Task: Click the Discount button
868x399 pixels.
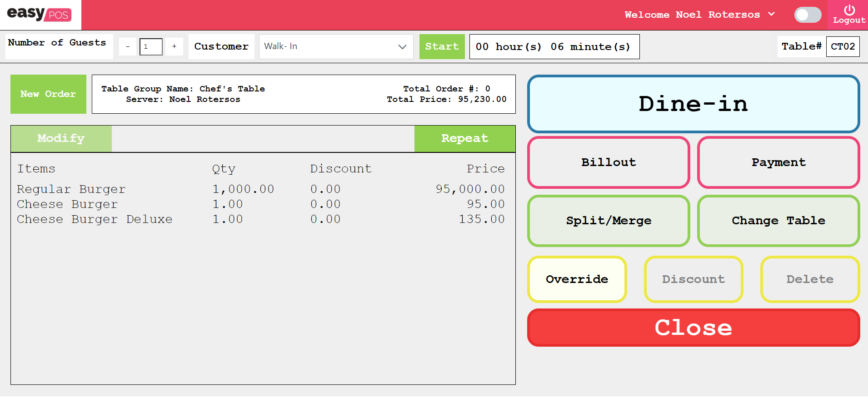Action: [x=693, y=279]
